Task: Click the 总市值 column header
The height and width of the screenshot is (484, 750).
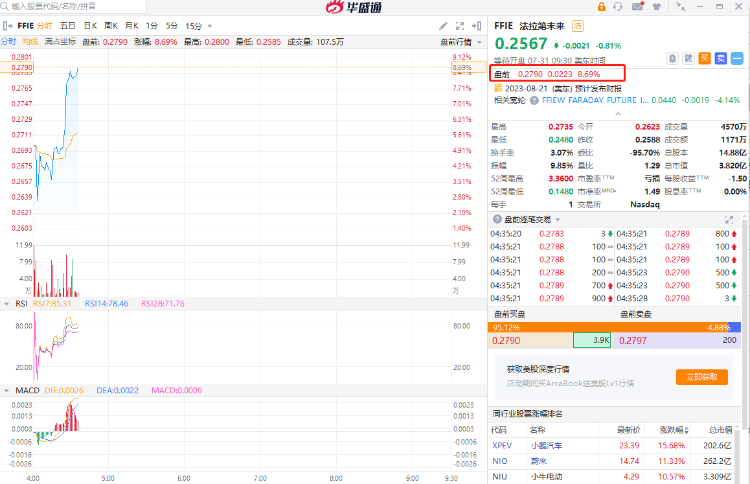Action: point(721,430)
